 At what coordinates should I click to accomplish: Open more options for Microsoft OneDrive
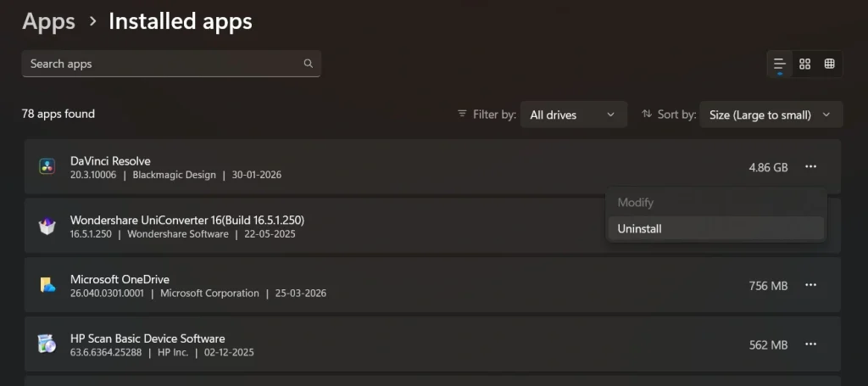pyautogui.click(x=811, y=285)
